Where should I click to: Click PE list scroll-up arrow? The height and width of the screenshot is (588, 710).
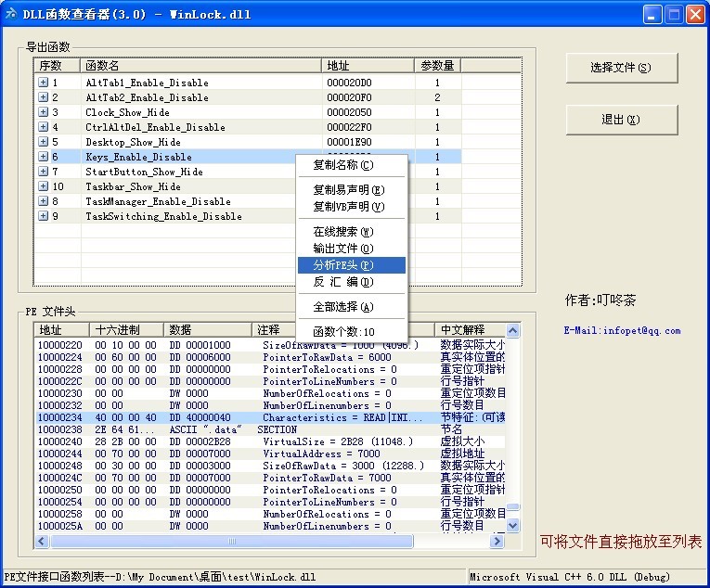point(512,330)
